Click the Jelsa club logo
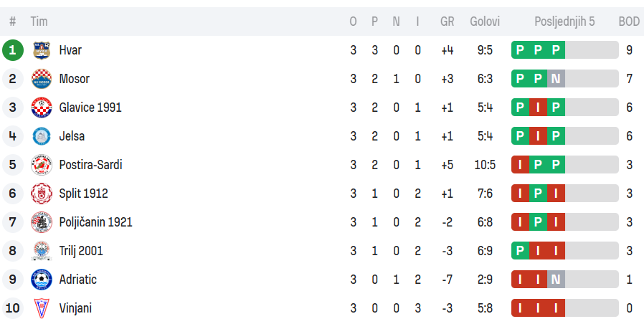 click(42, 136)
